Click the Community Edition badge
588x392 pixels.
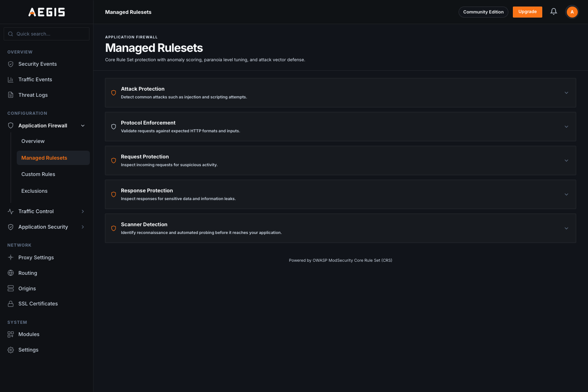pos(483,12)
